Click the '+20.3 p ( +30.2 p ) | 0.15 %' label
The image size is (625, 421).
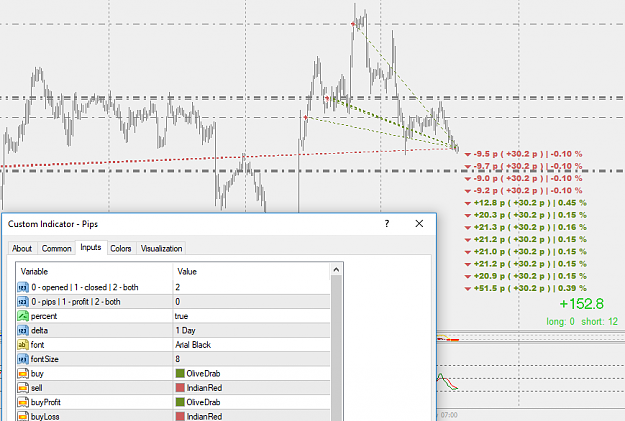coord(530,215)
